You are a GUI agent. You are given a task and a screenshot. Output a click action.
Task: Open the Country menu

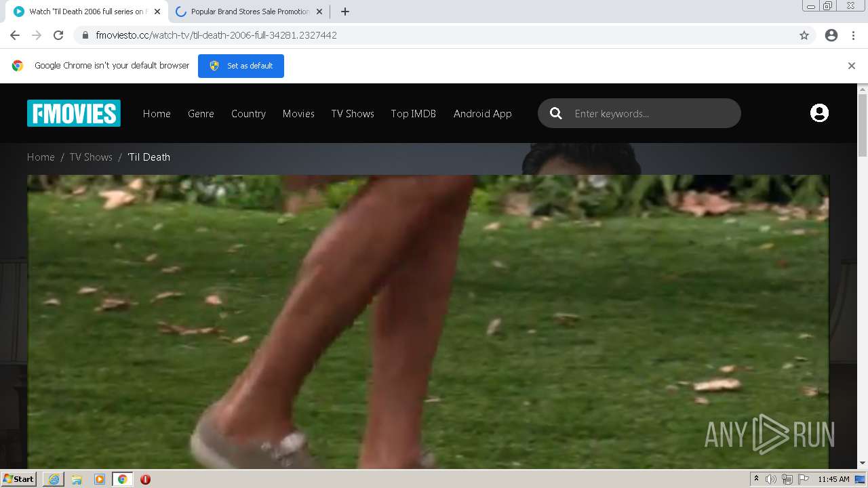[248, 113]
